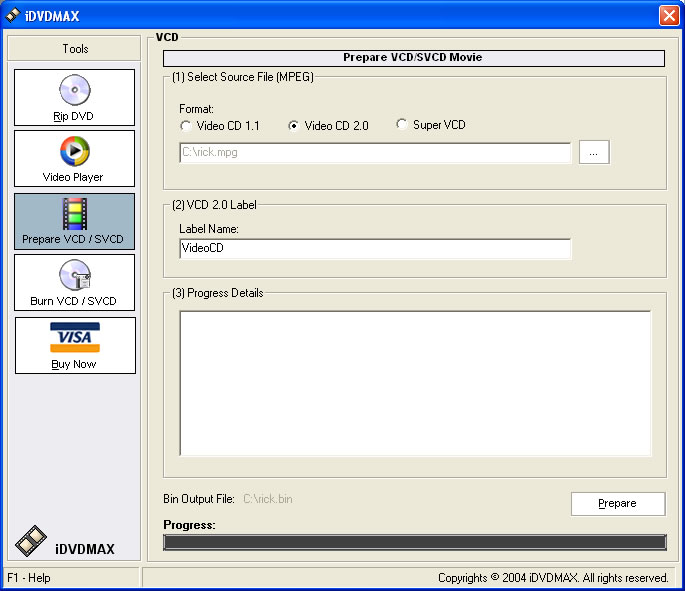
Task: Open the Rip DVD tool
Action: coord(74,97)
